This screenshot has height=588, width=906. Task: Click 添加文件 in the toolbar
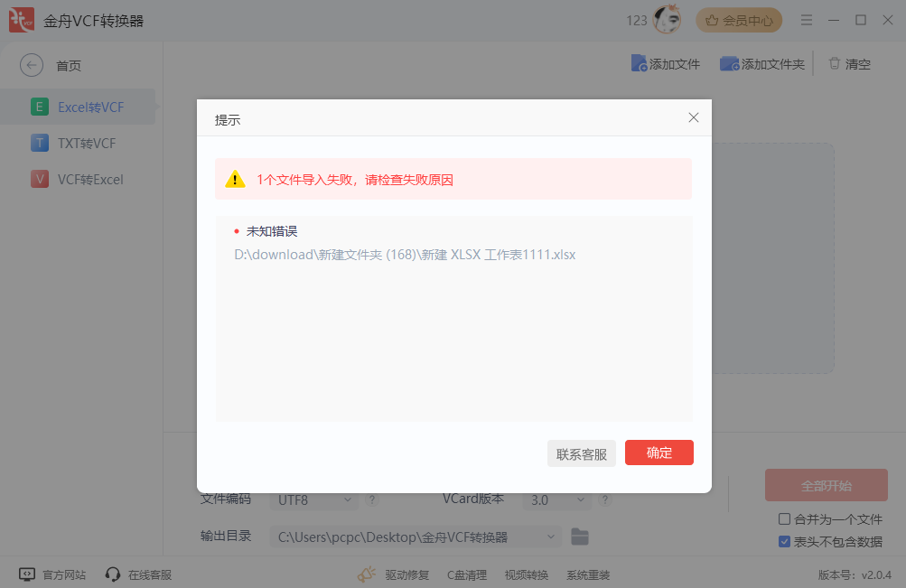[x=666, y=63]
